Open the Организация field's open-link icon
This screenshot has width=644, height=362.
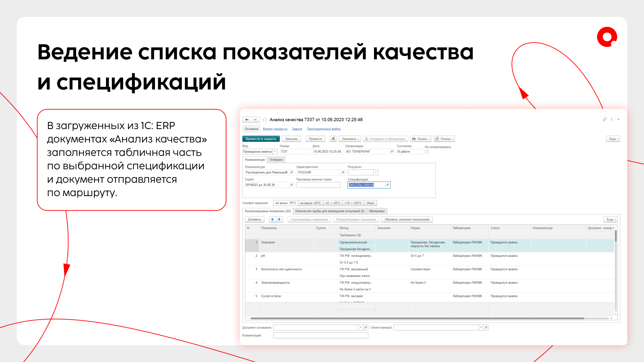click(x=392, y=152)
